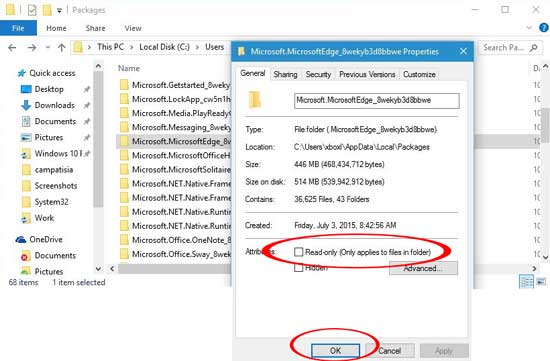
Task: Click horizontal scrollbar right arrow
Action: click(x=534, y=269)
